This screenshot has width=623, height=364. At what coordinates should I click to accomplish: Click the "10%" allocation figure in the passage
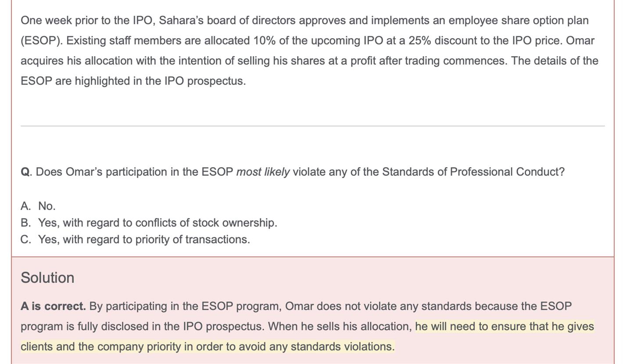click(x=264, y=41)
